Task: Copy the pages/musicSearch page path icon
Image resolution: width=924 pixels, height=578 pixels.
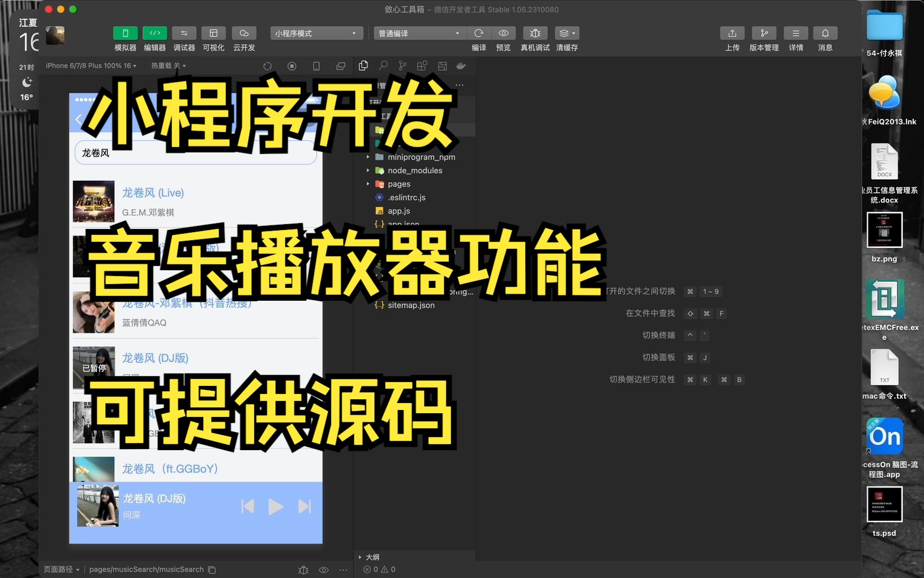Action: [212, 570]
